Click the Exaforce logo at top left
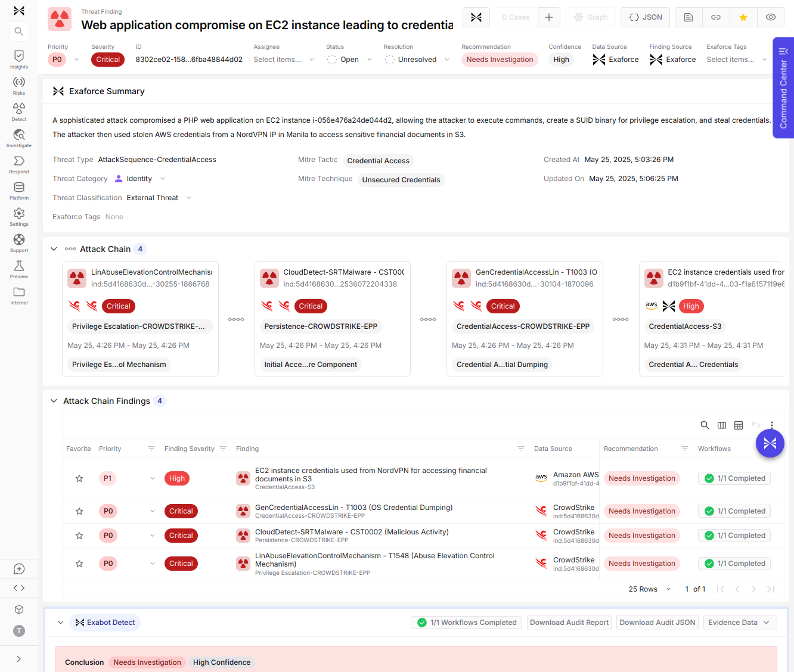The height and width of the screenshot is (672, 794). [19, 11]
